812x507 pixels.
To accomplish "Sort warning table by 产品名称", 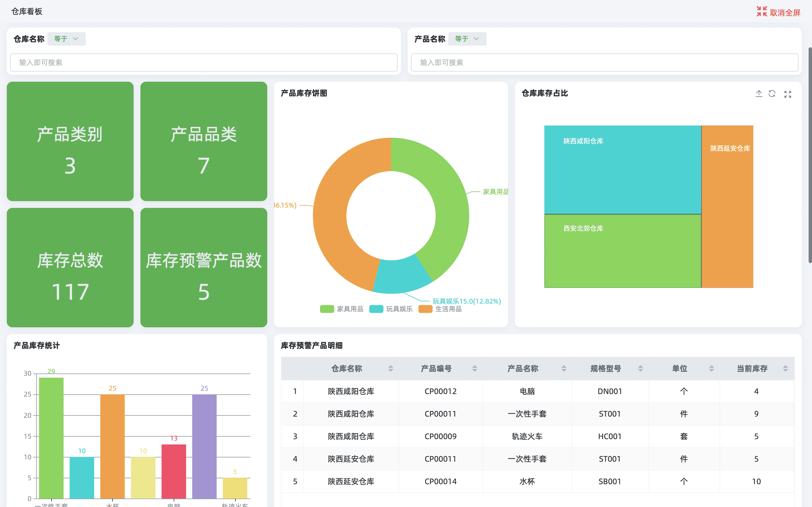I will tap(564, 368).
